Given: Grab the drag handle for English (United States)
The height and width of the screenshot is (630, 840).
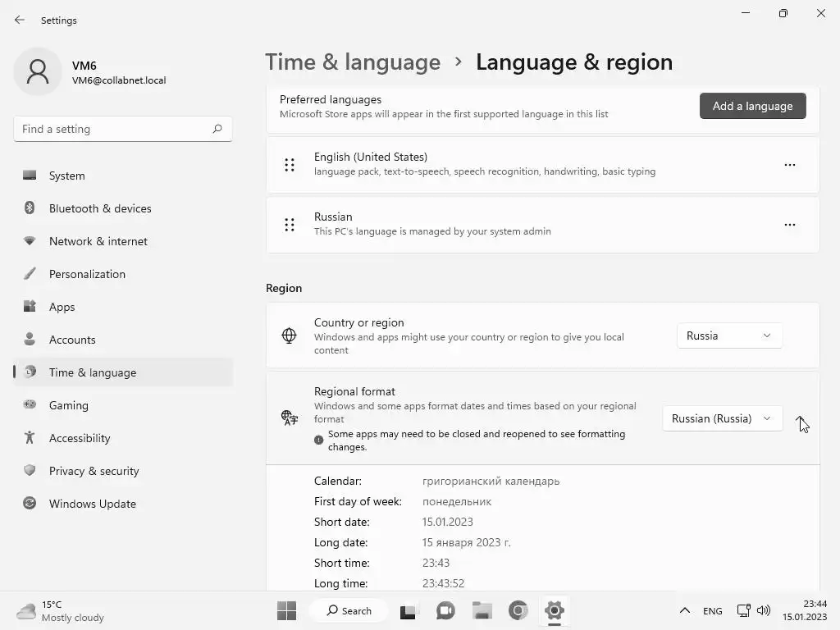Looking at the screenshot, I should coord(290,165).
